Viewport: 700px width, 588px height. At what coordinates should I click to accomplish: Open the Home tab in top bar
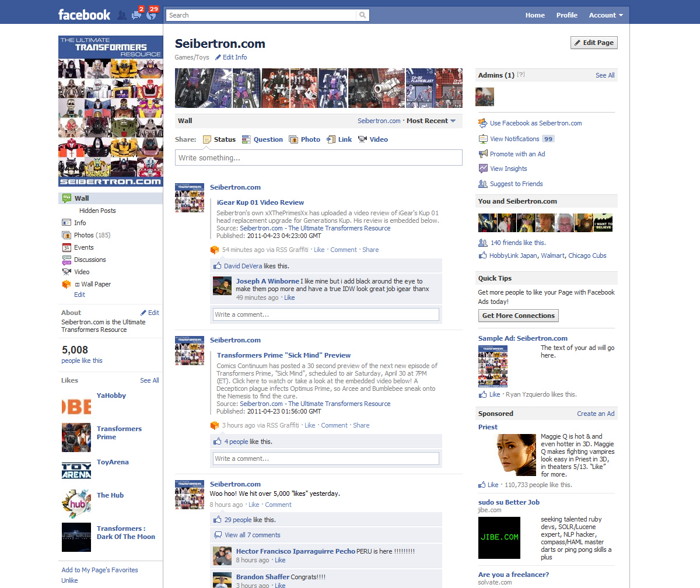click(535, 15)
